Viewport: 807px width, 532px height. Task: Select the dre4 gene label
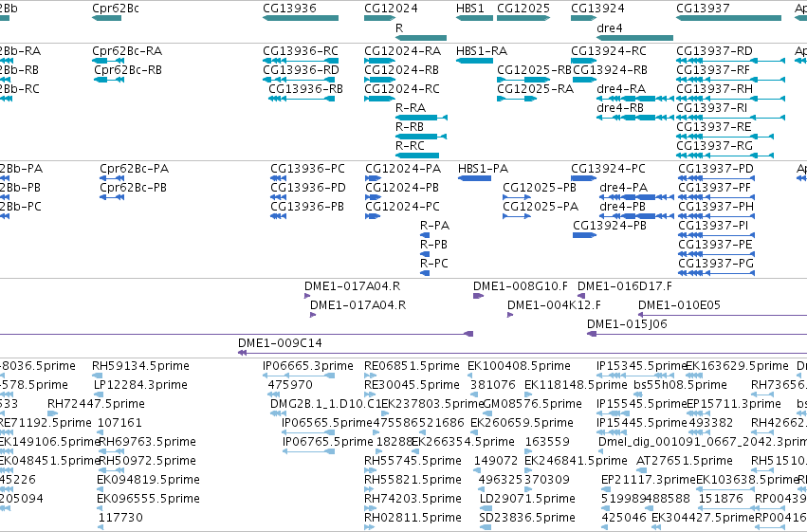pyautogui.click(x=610, y=28)
